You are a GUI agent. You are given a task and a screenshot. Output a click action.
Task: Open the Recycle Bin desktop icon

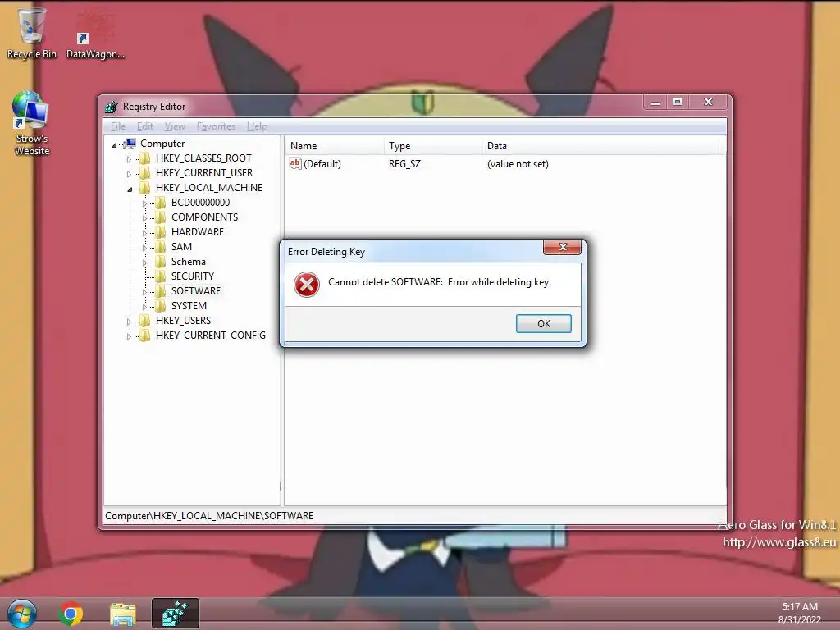[32, 33]
